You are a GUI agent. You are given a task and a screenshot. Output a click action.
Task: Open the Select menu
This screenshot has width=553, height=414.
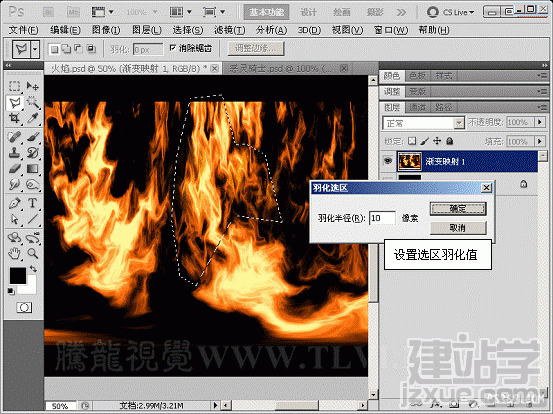click(x=188, y=30)
